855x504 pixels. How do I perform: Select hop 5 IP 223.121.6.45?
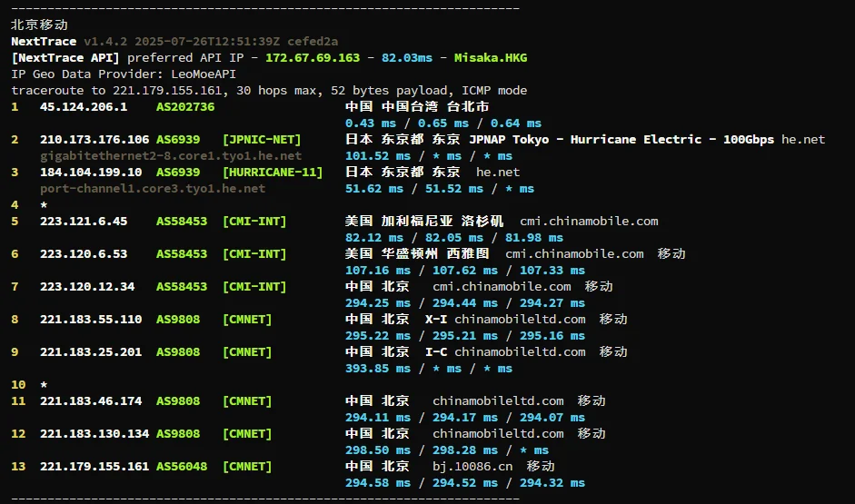coord(84,221)
